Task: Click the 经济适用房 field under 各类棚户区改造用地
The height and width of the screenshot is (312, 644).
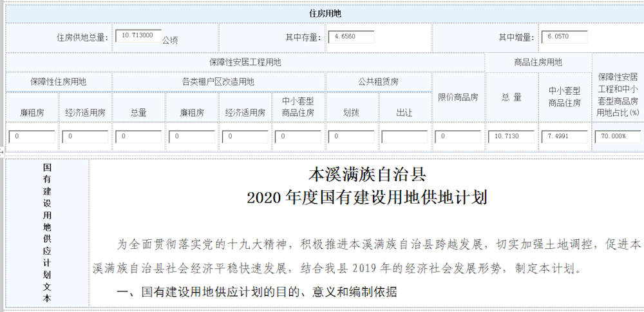Action: [x=245, y=137]
